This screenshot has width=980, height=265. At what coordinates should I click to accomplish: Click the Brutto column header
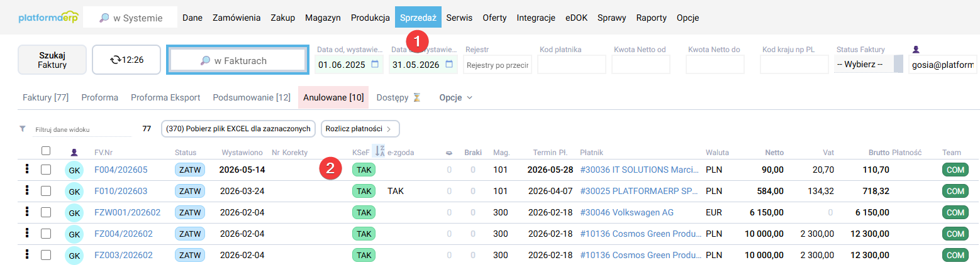pos(879,152)
